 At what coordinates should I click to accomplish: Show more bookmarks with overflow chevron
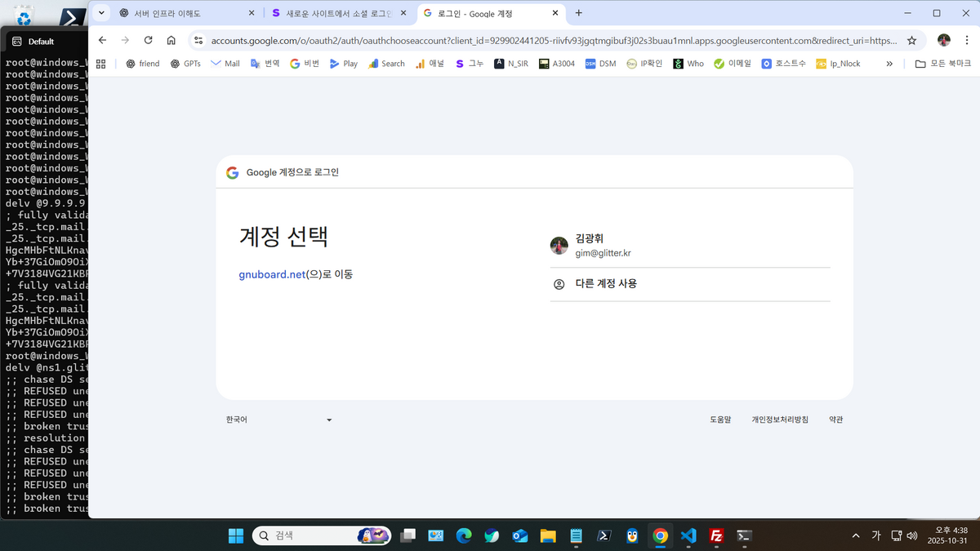click(889, 64)
